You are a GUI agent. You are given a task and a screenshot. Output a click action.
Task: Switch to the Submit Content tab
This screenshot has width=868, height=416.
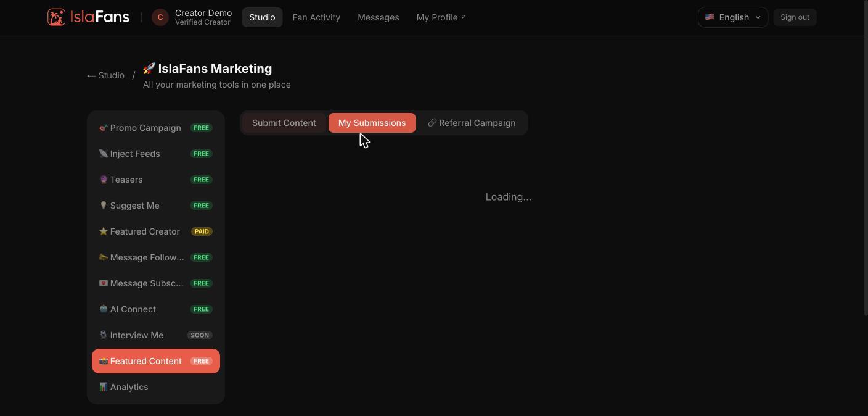click(284, 123)
